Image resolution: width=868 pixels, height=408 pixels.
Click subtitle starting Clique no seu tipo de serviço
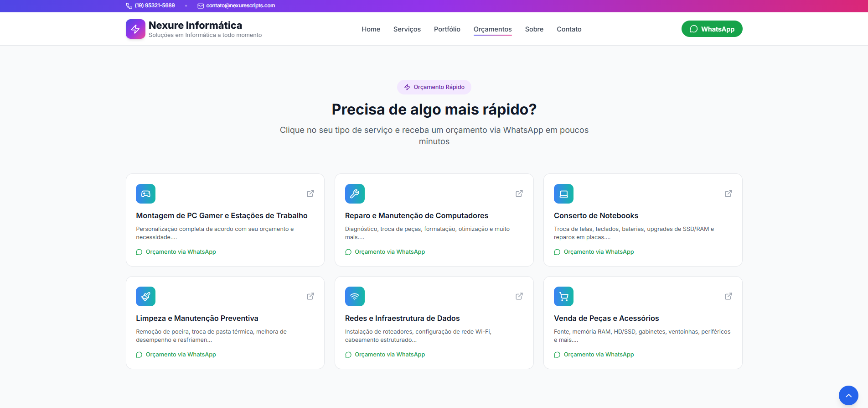click(434, 136)
